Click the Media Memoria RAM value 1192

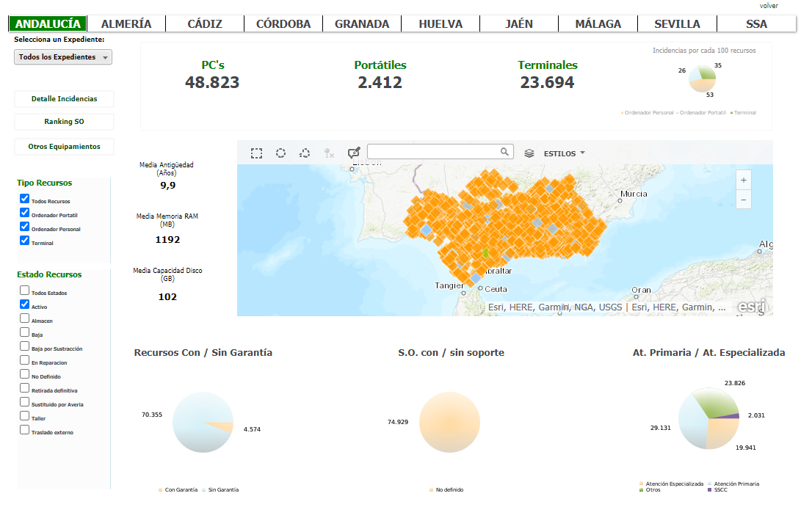tap(168, 239)
